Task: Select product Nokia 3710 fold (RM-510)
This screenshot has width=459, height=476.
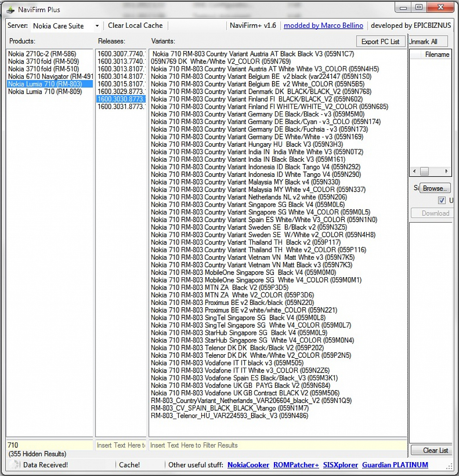Action: coord(43,69)
